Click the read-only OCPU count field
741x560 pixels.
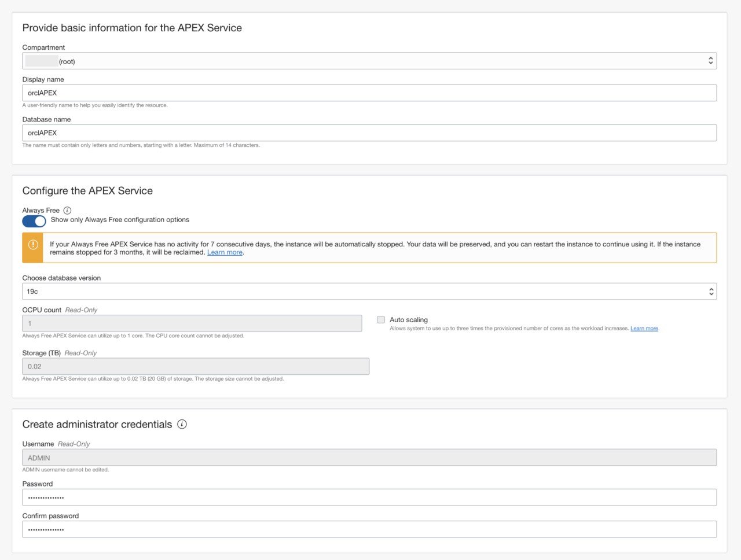pos(192,323)
